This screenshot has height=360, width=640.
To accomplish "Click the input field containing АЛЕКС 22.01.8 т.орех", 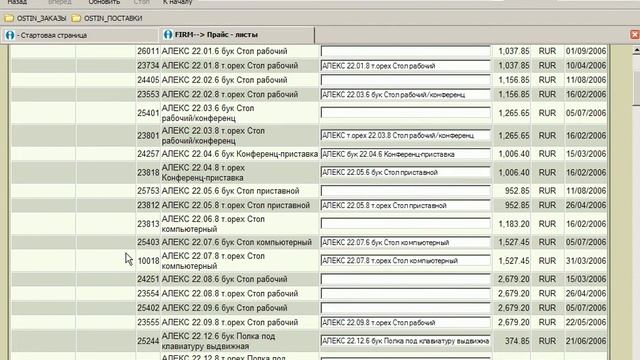I will pyautogui.click(x=405, y=66).
